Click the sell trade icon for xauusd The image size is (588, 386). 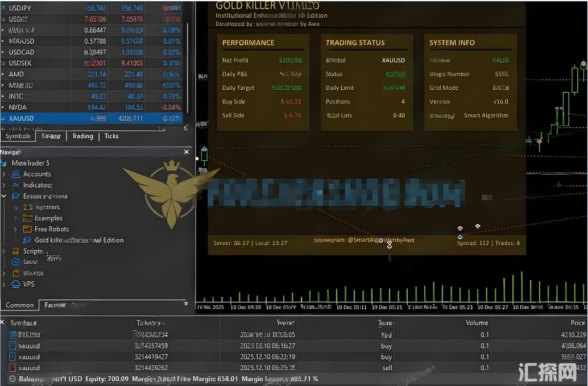click(x=13, y=368)
